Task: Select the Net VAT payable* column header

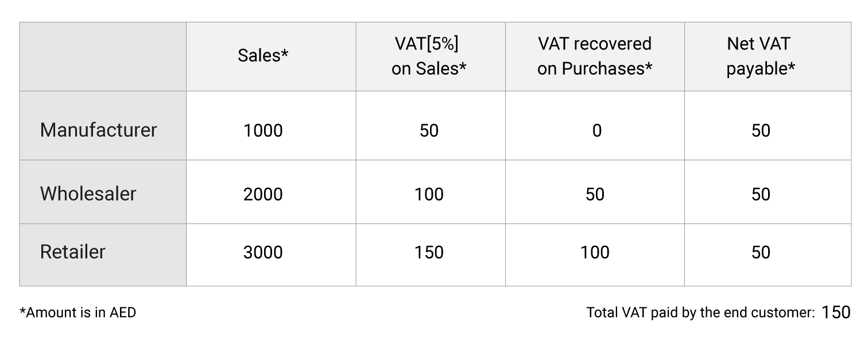Action: click(760, 56)
